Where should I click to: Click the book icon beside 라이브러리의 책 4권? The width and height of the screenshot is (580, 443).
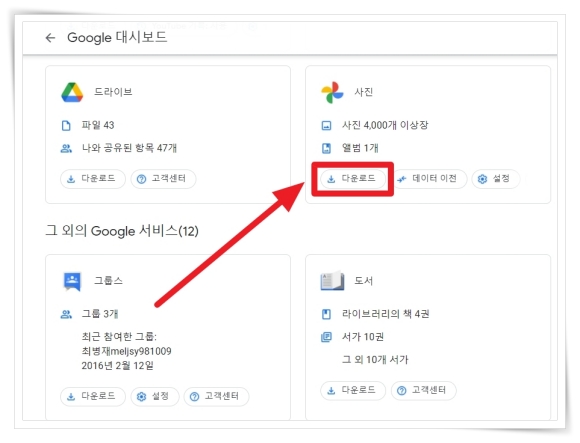pyautogui.click(x=326, y=314)
